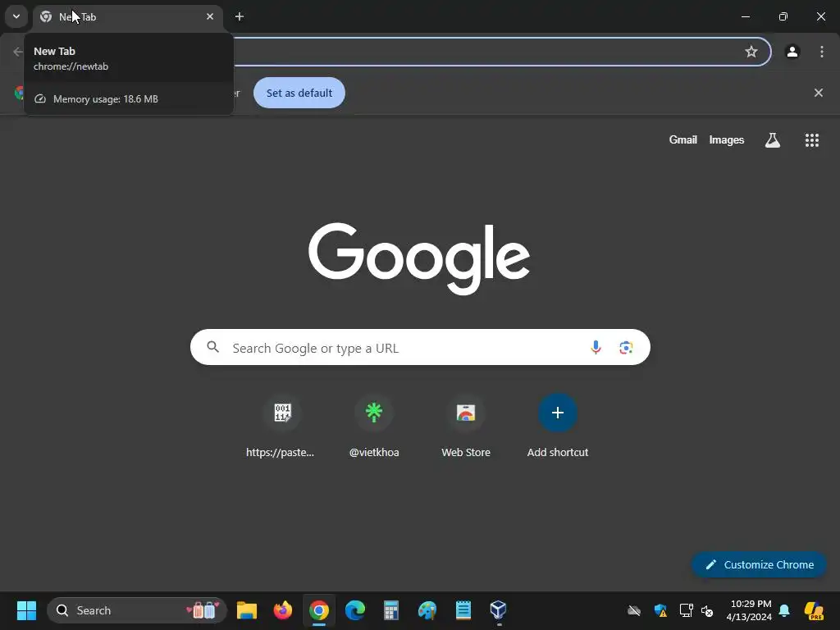
Task: Open the Web Store shortcut
Action: pos(466,427)
